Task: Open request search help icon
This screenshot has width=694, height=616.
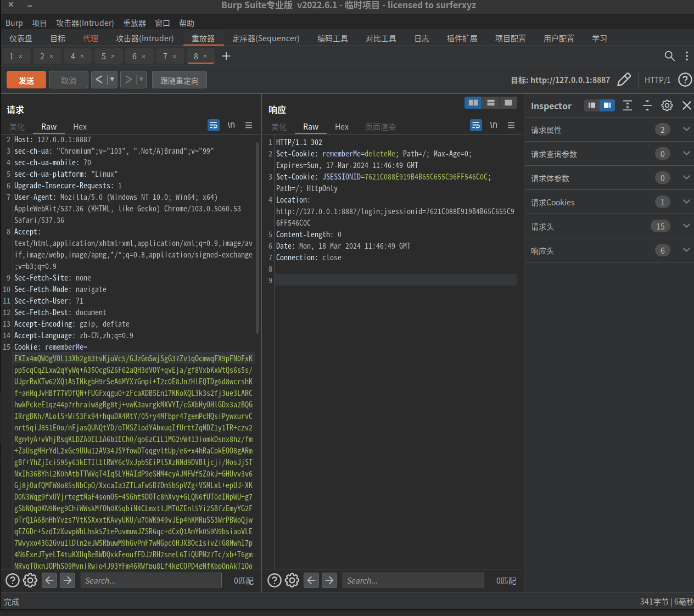Action: click(13, 580)
